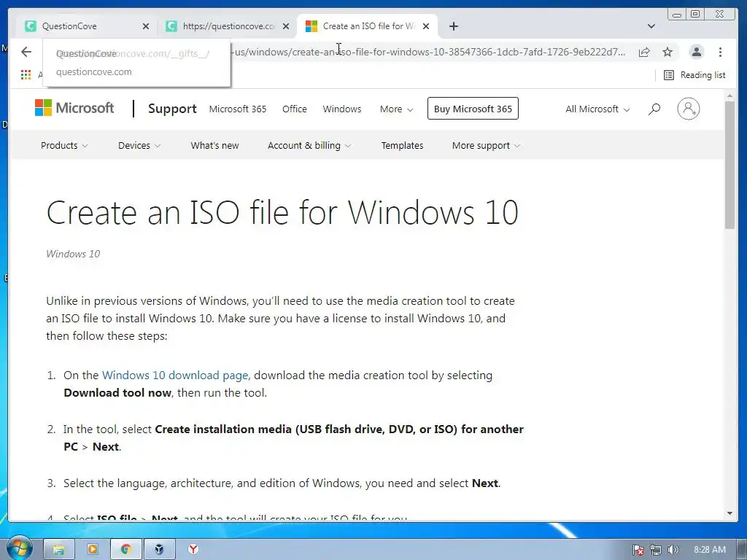The width and height of the screenshot is (747, 560).
Task: Open the Windows 10 download page link
Action: (x=175, y=376)
